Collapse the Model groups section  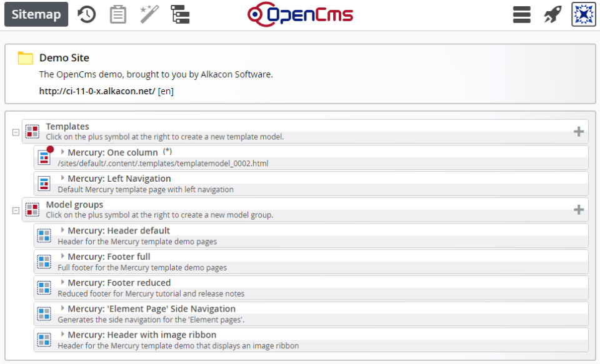(16, 210)
